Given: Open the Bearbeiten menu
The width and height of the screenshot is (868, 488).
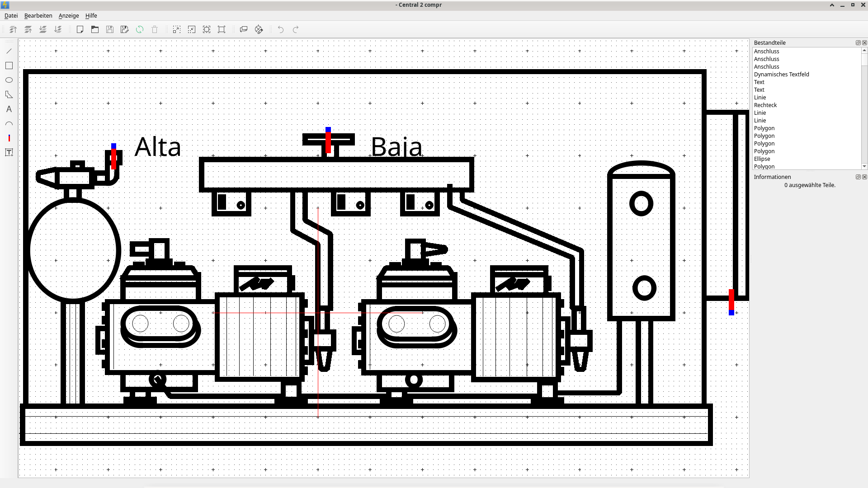Looking at the screenshot, I should coord(38,15).
